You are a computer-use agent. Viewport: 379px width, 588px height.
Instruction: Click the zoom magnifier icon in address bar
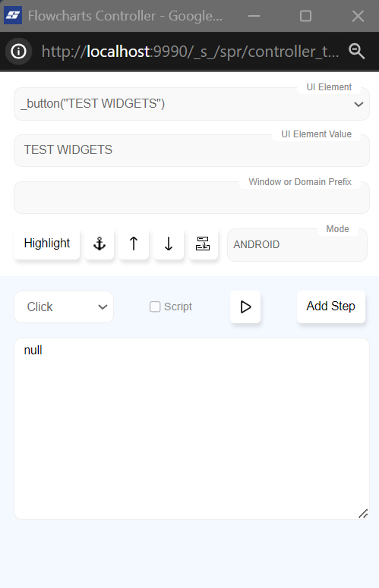356,51
